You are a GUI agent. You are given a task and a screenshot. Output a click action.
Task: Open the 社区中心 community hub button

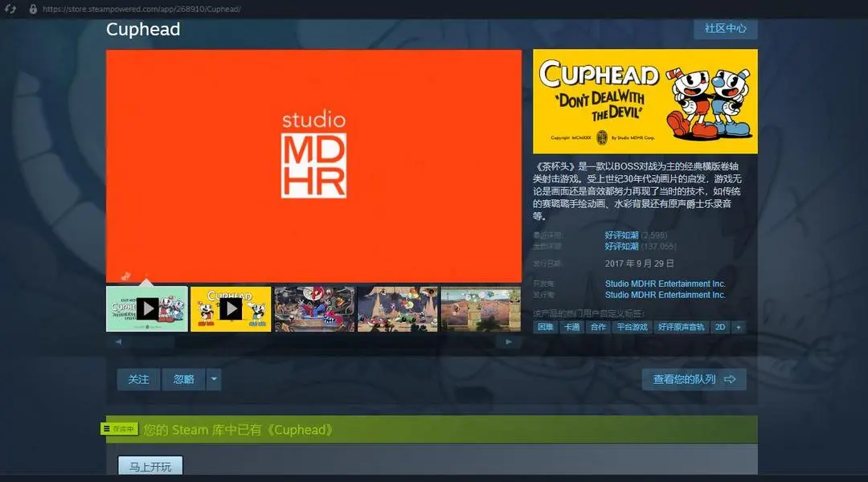click(x=725, y=28)
